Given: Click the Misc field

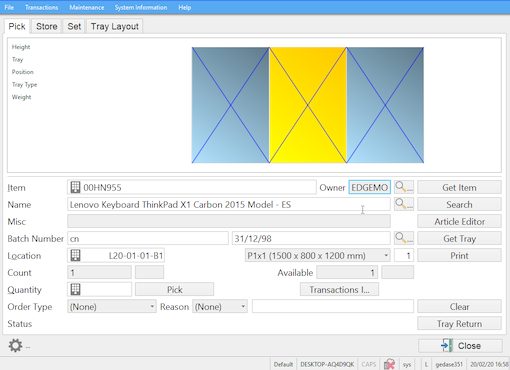Looking at the screenshot, I should [229, 221].
